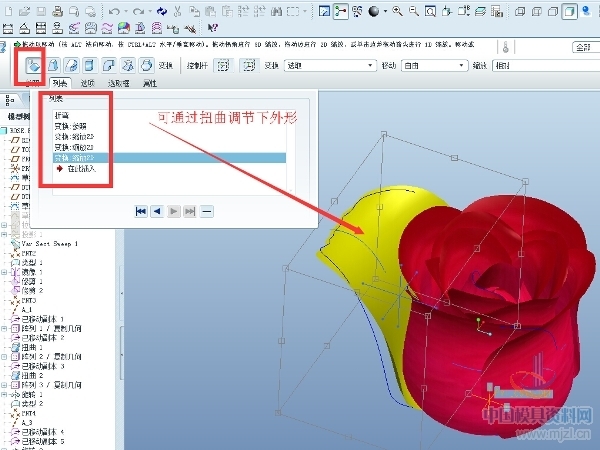Open the Find binoculars tool
This screenshot has width=600, height=450.
[276, 11]
